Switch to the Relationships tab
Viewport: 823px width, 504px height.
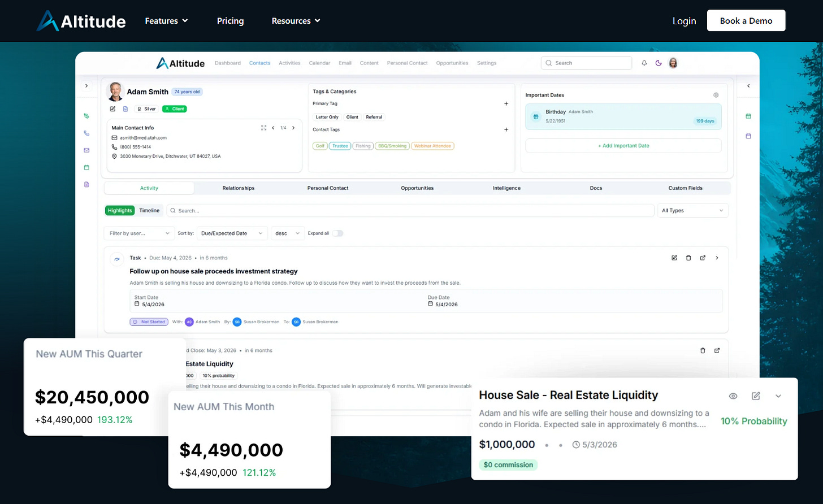239,188
